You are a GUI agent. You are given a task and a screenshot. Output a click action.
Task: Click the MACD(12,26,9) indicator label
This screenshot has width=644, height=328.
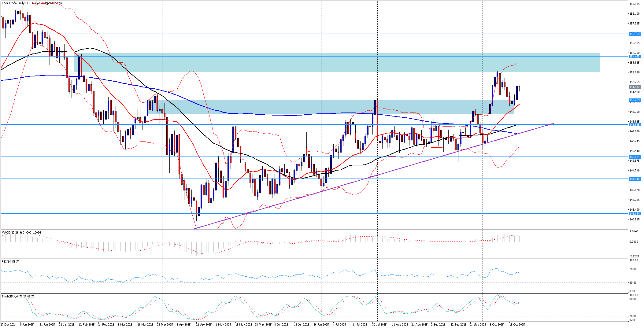pos(21,233)
